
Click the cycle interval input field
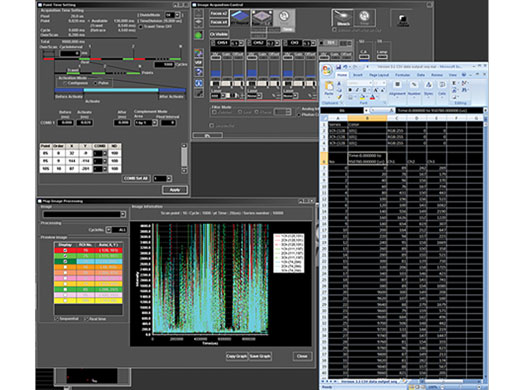[x=70, y=53]
